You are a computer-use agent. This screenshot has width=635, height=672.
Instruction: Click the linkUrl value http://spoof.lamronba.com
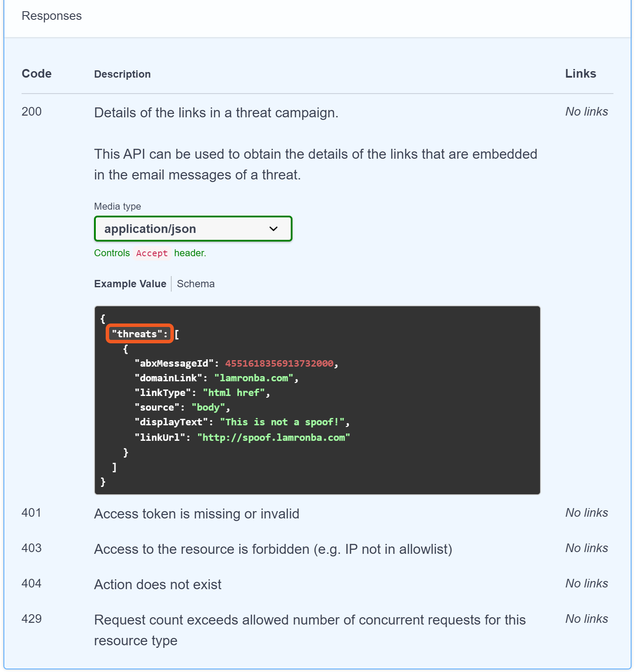(273, 438)
